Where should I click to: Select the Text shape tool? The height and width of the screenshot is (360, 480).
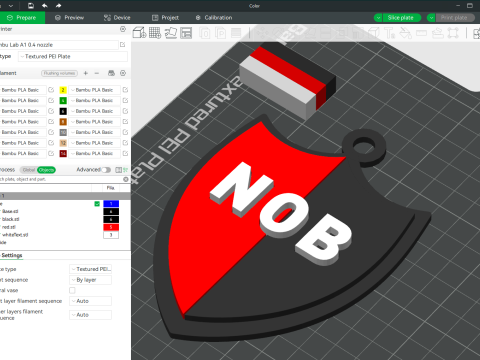[x=389, y=33]
